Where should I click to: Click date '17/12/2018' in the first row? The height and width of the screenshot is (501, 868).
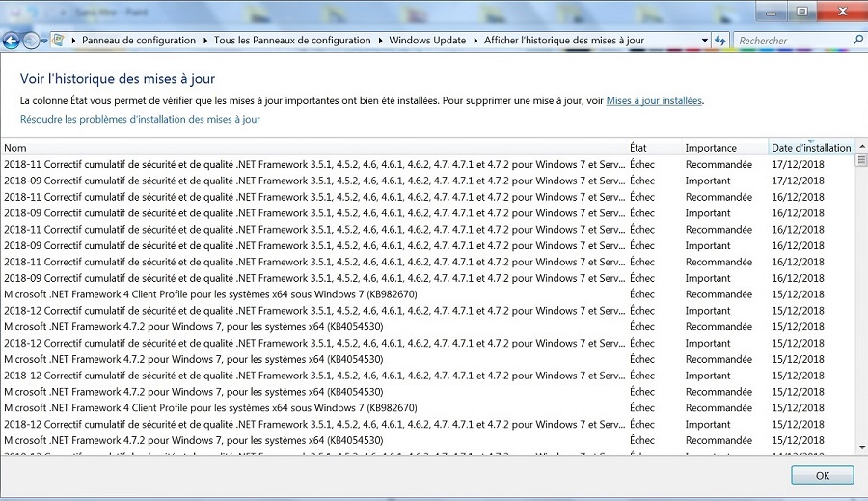798,165
